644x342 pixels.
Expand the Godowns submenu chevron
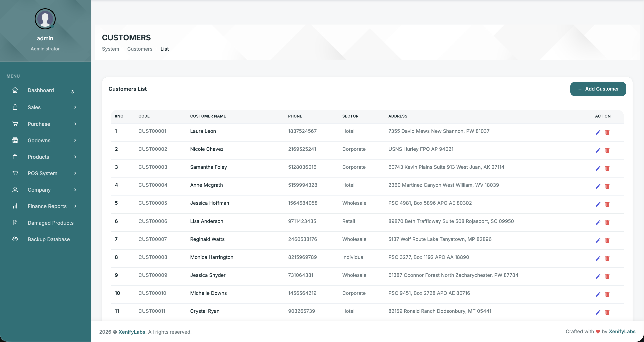(75, 140)
